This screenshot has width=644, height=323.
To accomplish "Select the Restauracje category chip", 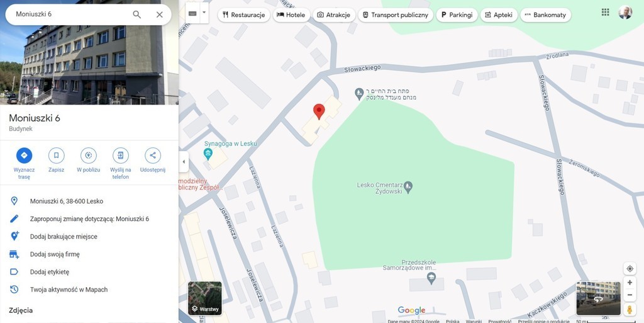I will 243,14.
